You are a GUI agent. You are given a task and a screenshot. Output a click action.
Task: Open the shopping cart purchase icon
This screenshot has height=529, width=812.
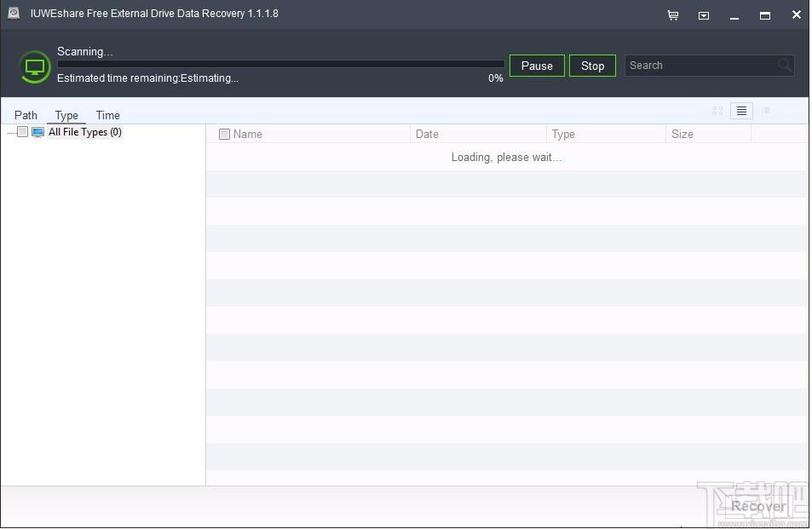click(x=673, y=15)
